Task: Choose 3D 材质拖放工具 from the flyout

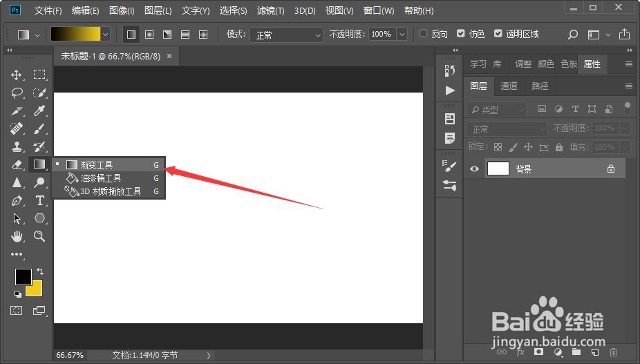Action: (109, 191)
